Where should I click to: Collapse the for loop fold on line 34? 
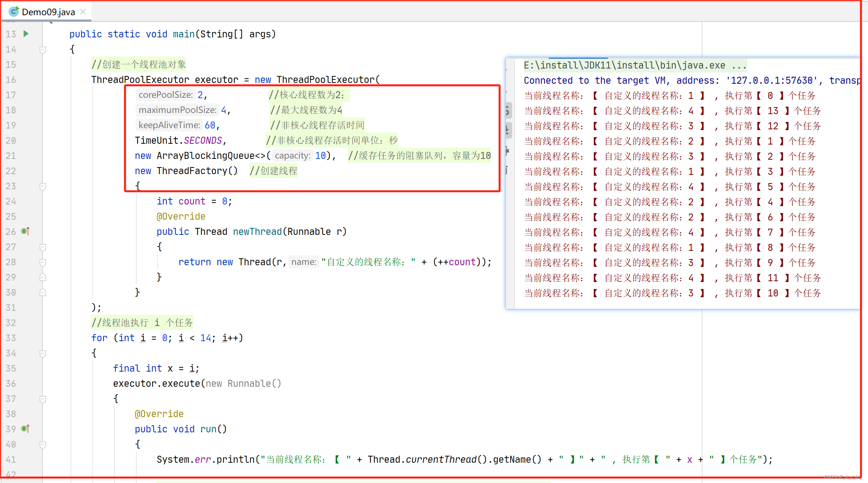coord(43,353)
